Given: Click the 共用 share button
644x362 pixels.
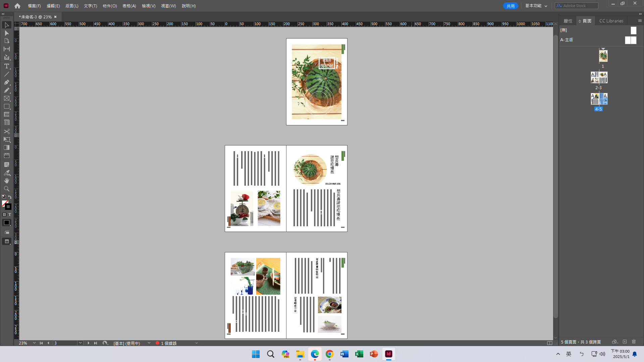Looking at the screenshot, I should 510,6.
